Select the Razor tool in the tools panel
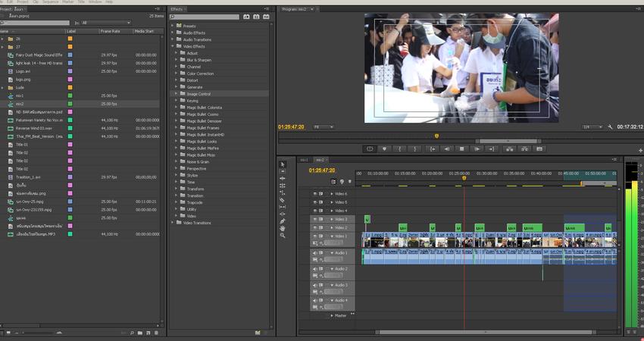 coord(283,200)
